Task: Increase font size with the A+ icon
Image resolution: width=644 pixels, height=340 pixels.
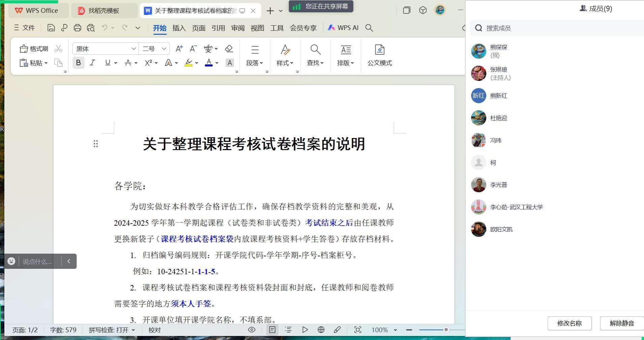Action: pyautogui.click(x=179, y=49)
